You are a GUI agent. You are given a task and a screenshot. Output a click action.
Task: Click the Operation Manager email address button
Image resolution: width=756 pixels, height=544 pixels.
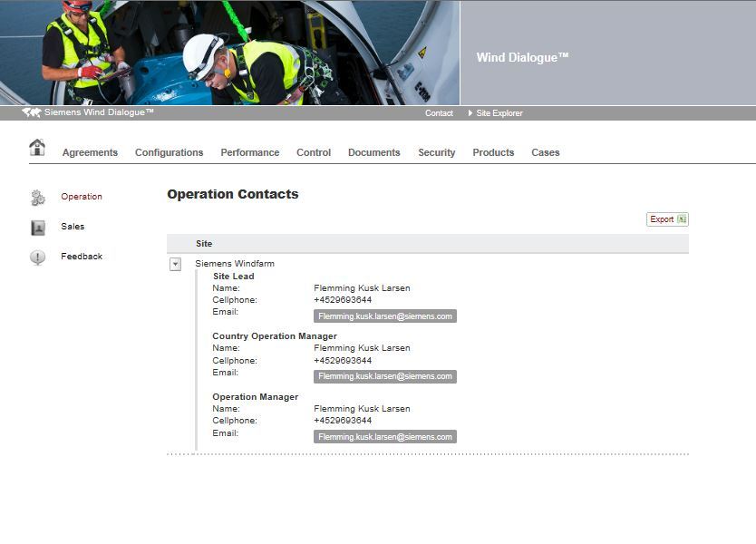coord(385,437)
